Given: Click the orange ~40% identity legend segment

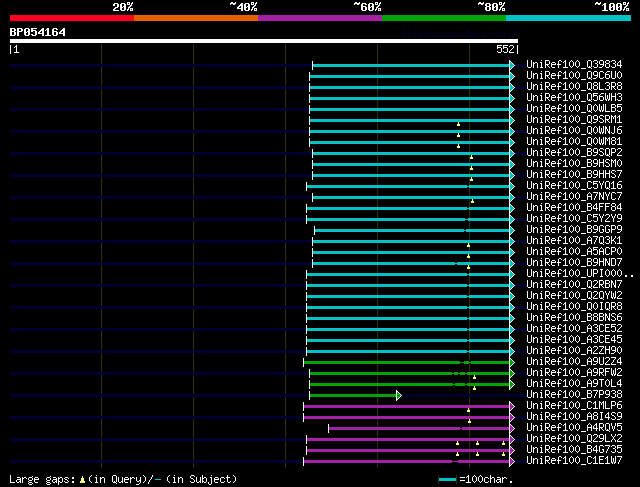Looking at the screenshot, I should [x=195, y=18].
